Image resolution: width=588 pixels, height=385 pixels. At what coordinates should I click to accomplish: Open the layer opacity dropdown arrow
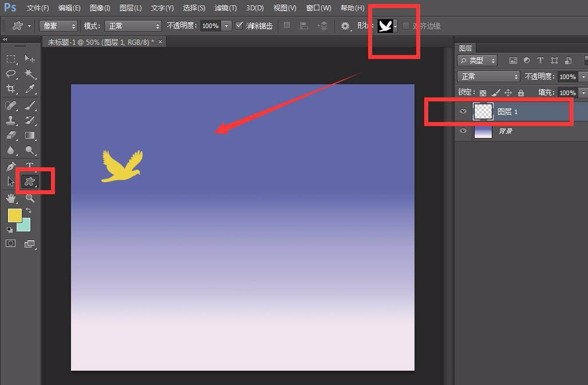tap(583, 77)
